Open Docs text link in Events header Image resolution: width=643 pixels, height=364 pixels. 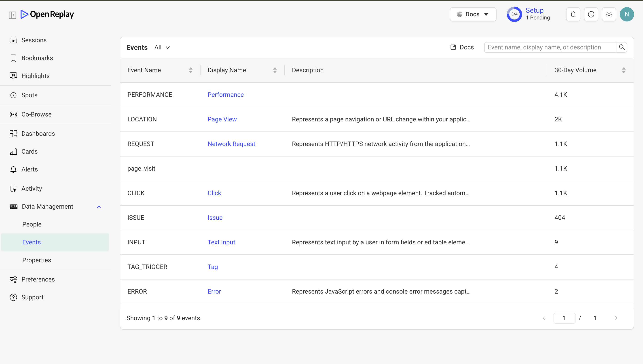coord(467,47)
